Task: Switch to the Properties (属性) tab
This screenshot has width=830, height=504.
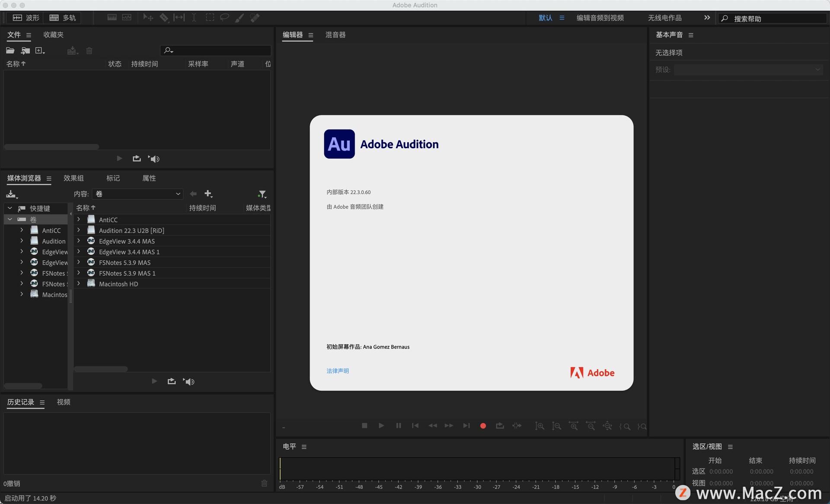Action: coord(149,178)
